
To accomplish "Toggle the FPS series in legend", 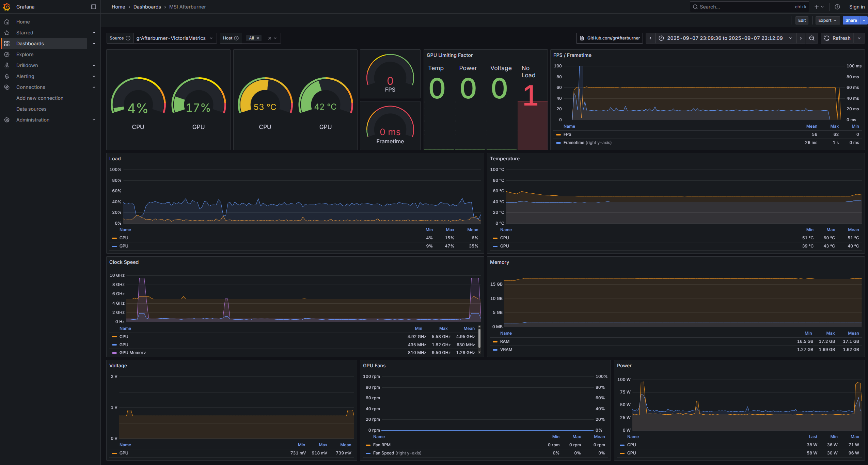I will [x=567, y=134].
